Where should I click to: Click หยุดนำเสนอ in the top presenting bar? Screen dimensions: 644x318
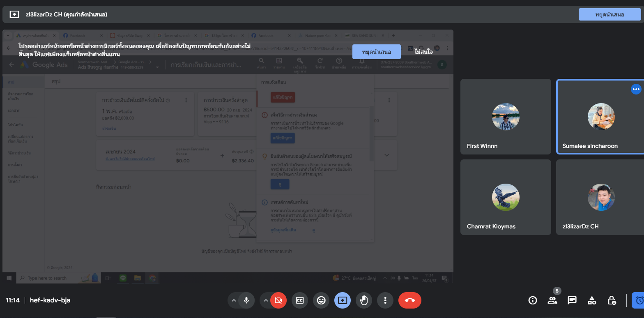point(609,14)
